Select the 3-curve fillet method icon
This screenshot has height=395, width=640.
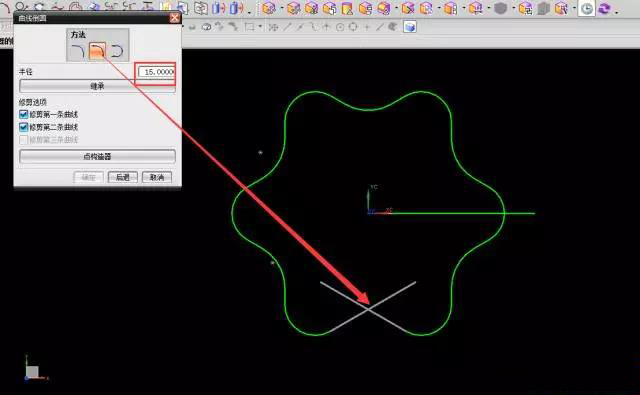point(117,51)
